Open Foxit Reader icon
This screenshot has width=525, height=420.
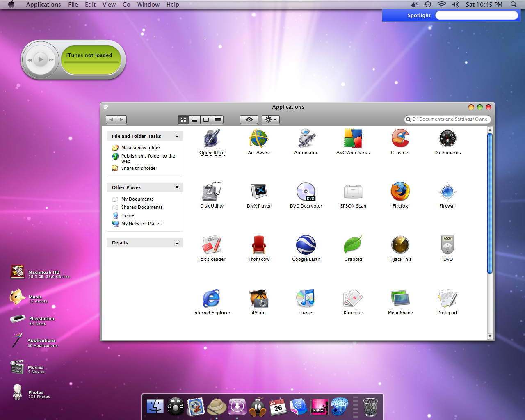[212, 245]
